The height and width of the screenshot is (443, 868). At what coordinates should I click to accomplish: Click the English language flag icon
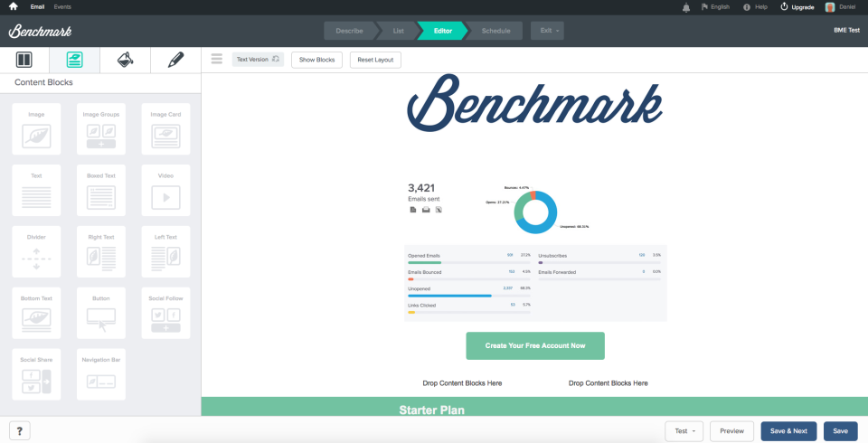coord(704,7)
